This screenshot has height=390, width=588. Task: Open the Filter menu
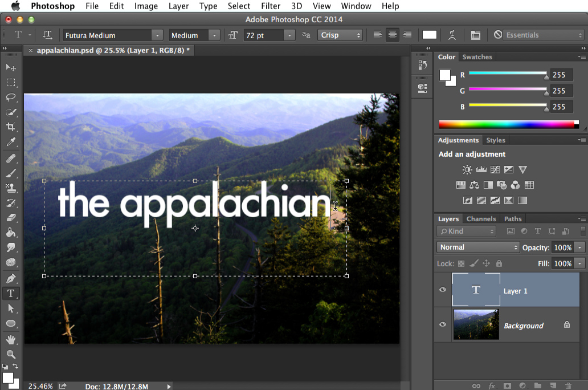[x=271, y=6]
